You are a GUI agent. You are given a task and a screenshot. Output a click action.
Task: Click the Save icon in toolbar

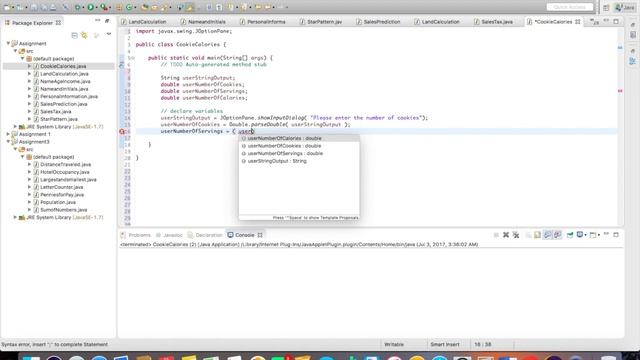tap(34, 7)
